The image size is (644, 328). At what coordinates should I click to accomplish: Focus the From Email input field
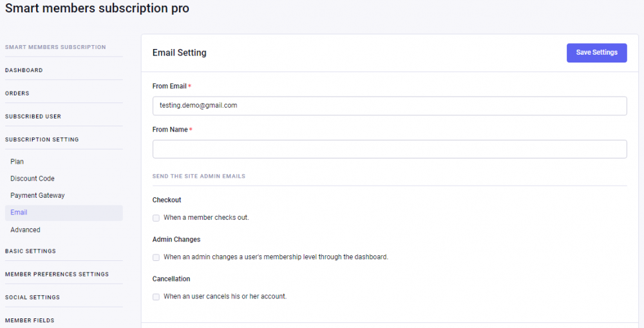(389, 106)
